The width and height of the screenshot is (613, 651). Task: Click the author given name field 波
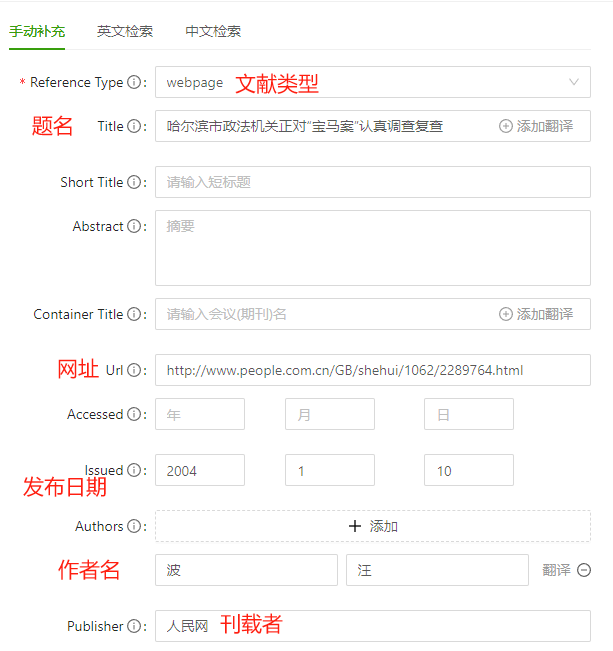(x=246, y=570)
